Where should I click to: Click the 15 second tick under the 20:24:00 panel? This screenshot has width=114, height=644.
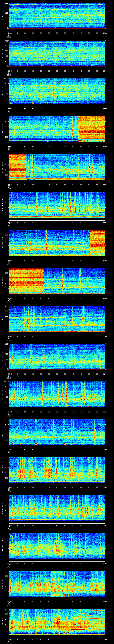[33, 525]
